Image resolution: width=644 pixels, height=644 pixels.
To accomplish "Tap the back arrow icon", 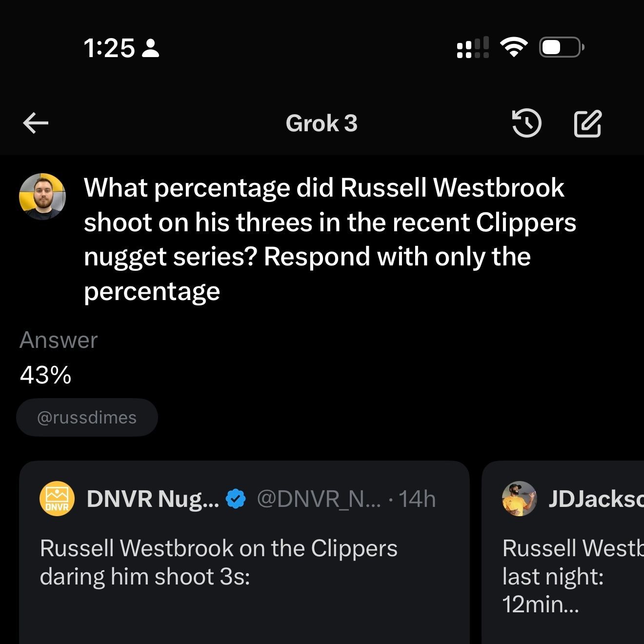I will click(36, 123).
